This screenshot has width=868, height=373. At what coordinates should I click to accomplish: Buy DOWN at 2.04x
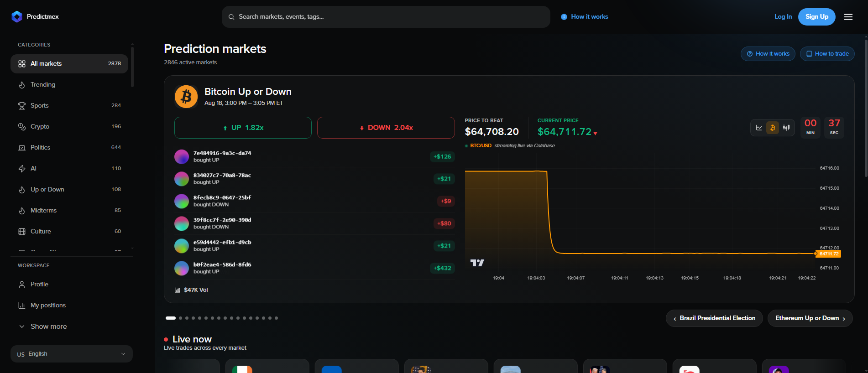[386, 128]
